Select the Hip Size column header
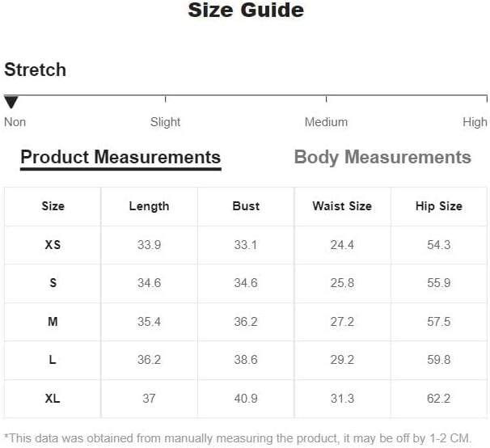 click(438, 206)
